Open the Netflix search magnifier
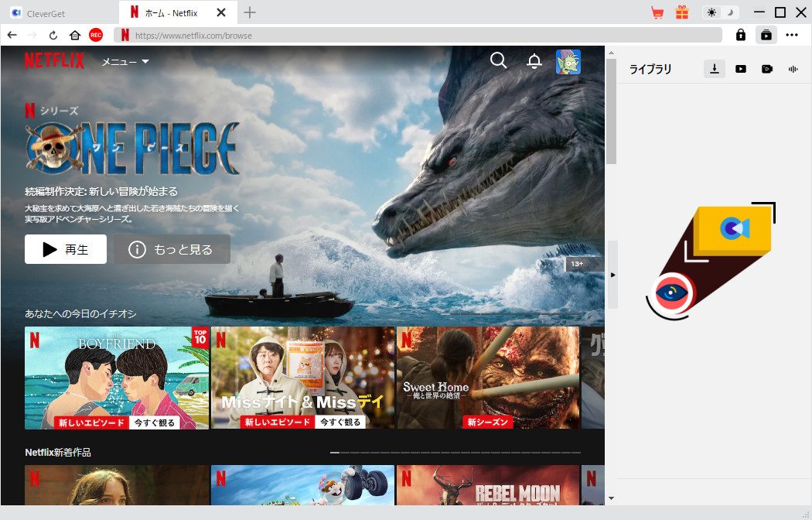The width and height of the screenshot is (812, 520). [x=498, y=60]
